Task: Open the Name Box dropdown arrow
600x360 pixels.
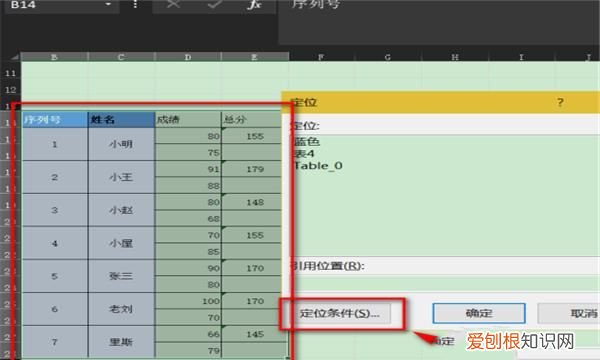Action: click(108, 5)
